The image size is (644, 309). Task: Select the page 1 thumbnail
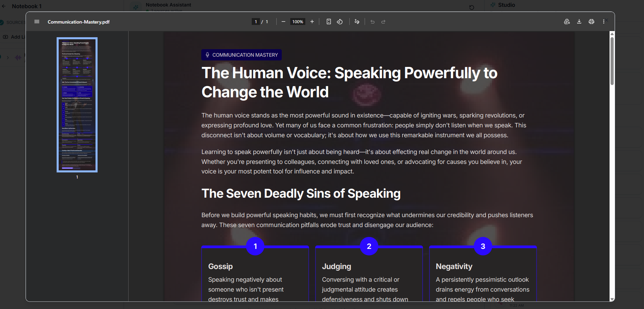click(77, 105)
